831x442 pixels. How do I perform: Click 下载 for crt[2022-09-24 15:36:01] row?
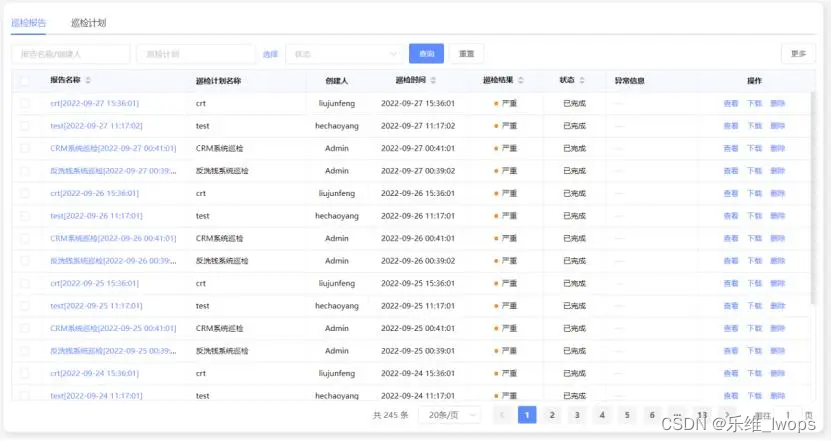pyautogui.click(x=754, y=374)
